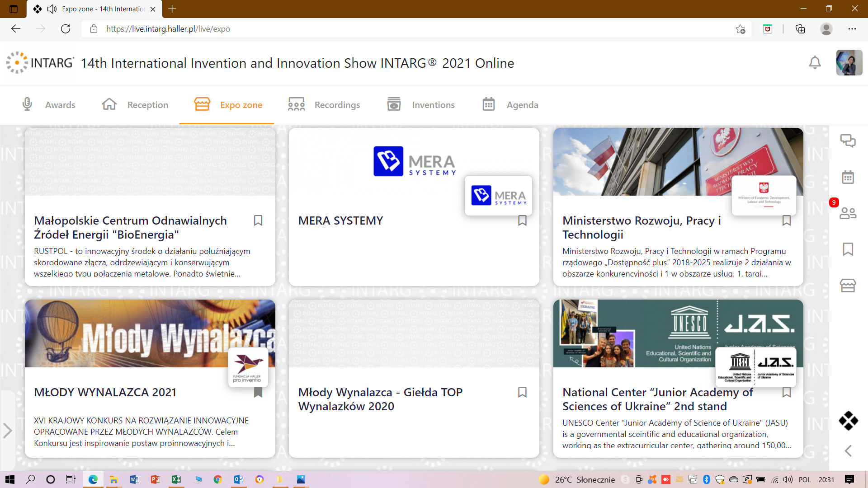Mute the tab audio speaker icon
The height and width of the screenshot is (488, 868).
tap(52, 9)
